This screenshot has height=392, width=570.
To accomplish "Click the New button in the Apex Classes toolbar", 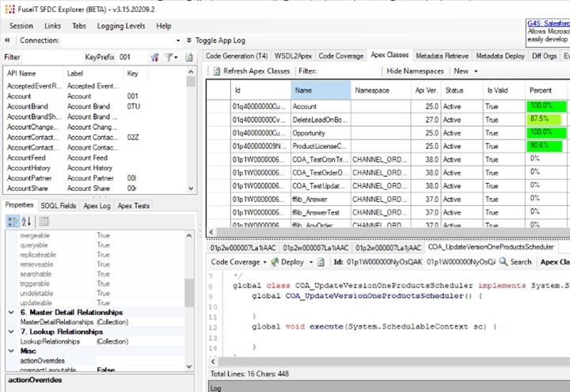I will (x=461, y=71).
